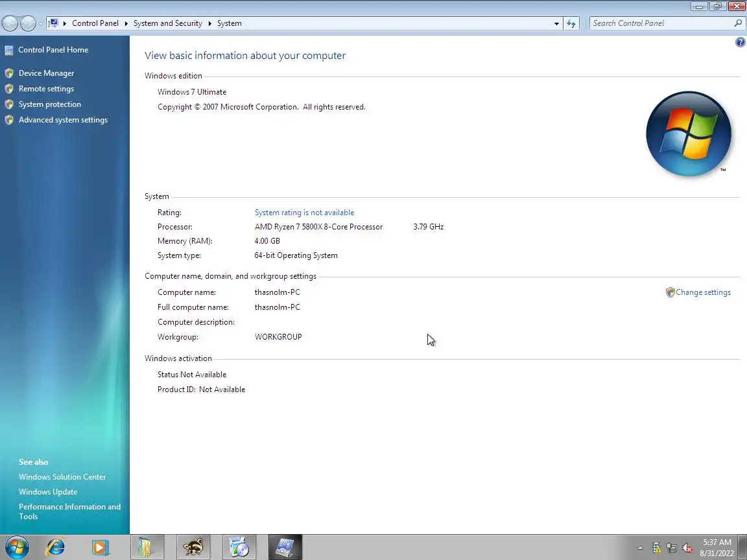Navigate to Control Panel breadcrumb
747x560 pixels.
pyautogui.click(x=95, y=23)
